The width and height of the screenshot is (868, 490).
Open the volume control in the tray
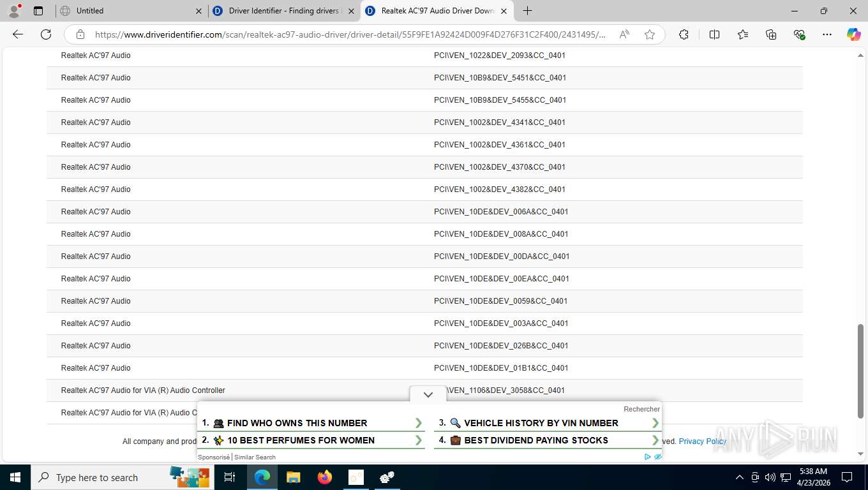pyautogui.click(x=770, y=477)
